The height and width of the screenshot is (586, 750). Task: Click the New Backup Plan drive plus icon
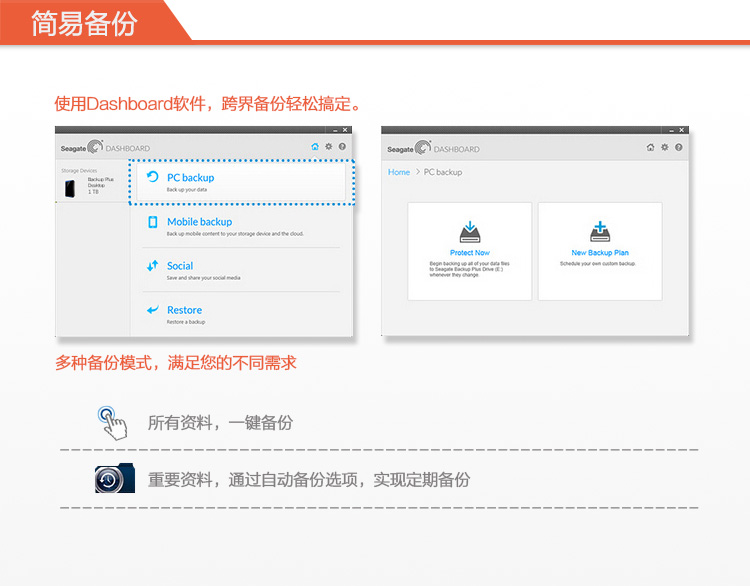600,232
